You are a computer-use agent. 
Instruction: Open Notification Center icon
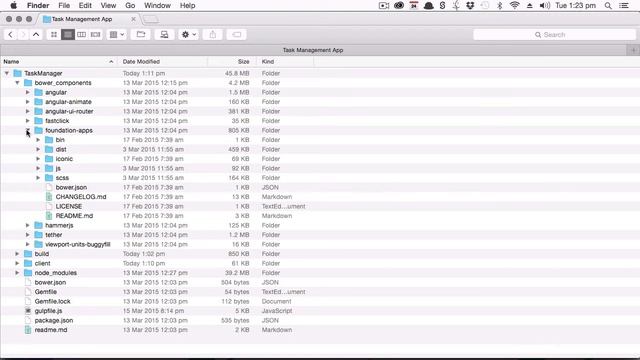click(624, 6)
